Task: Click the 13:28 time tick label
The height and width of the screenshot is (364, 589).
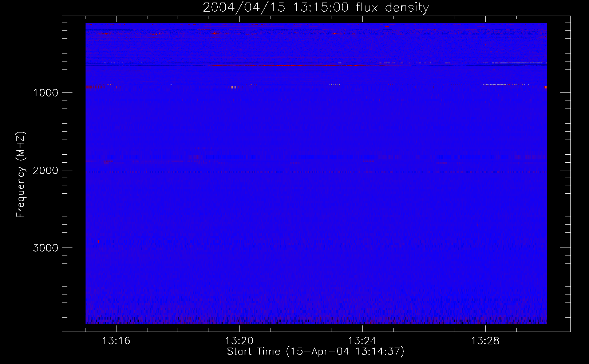Action: 485,341
